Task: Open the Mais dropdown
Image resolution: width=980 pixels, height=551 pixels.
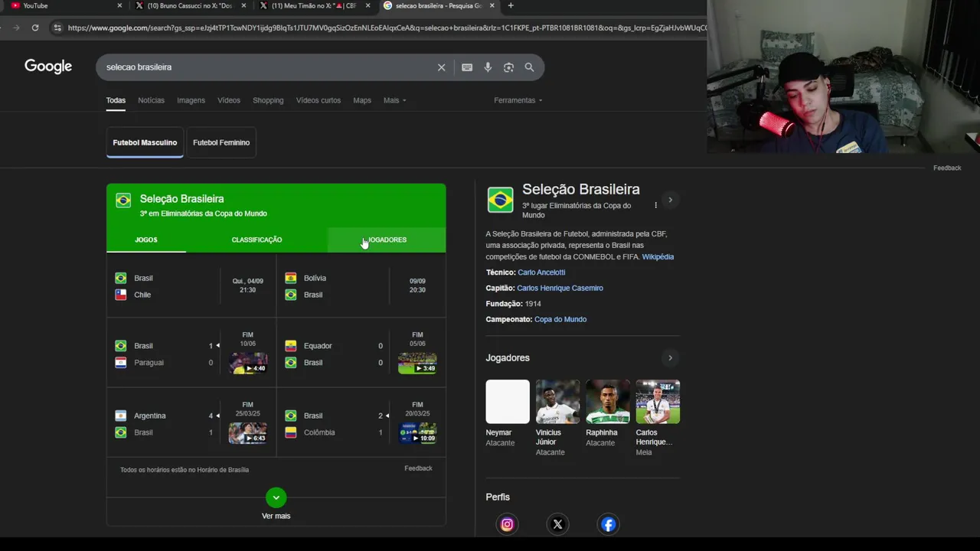Action: click(x=394, y=100)
